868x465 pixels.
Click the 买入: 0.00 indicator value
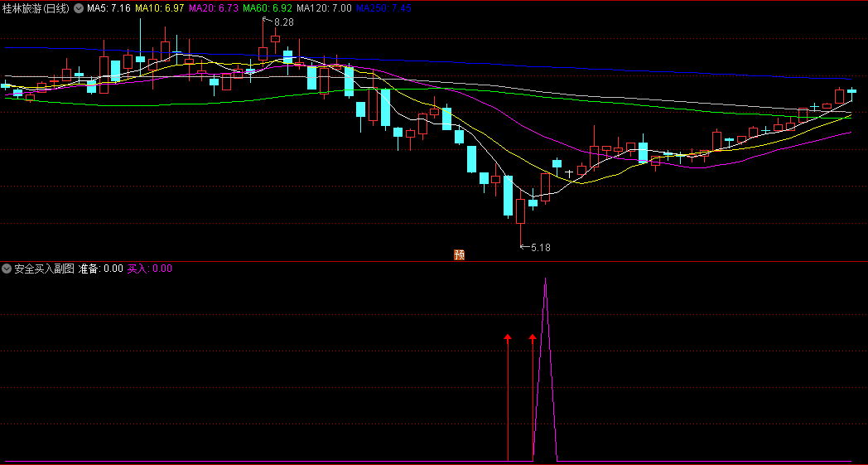(149, 269)
